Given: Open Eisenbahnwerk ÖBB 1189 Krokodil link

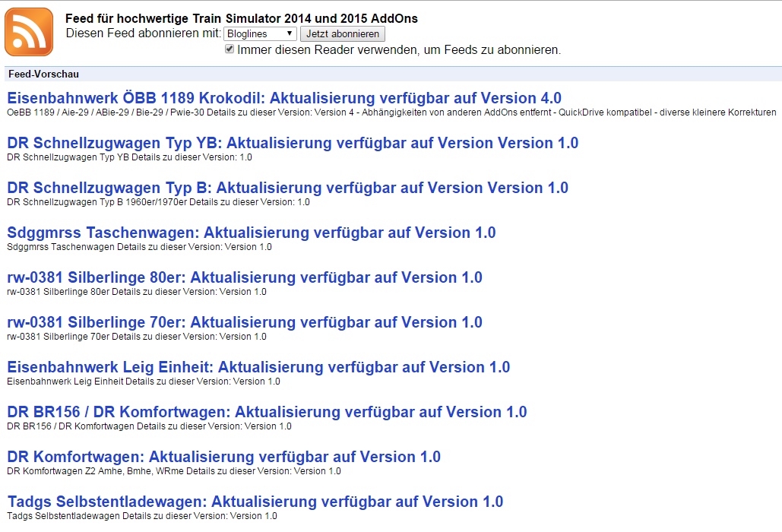Looking at the screenshot, I should 284,98.
